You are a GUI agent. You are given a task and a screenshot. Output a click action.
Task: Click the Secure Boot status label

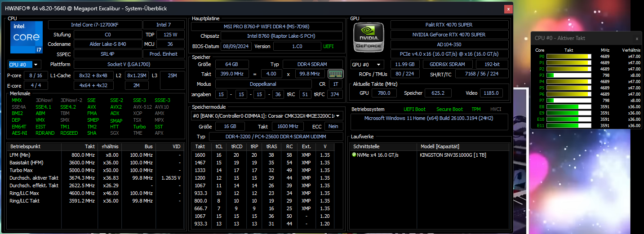pyautogui.click(x=449, y=109)
